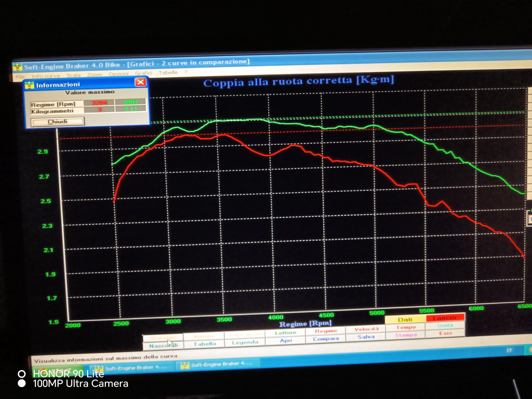The width and height of the screenshot is (532, 399).
Task: Close the Informazioni dialog with the red X
Action: pyautogui.click(x=141, y=82)
